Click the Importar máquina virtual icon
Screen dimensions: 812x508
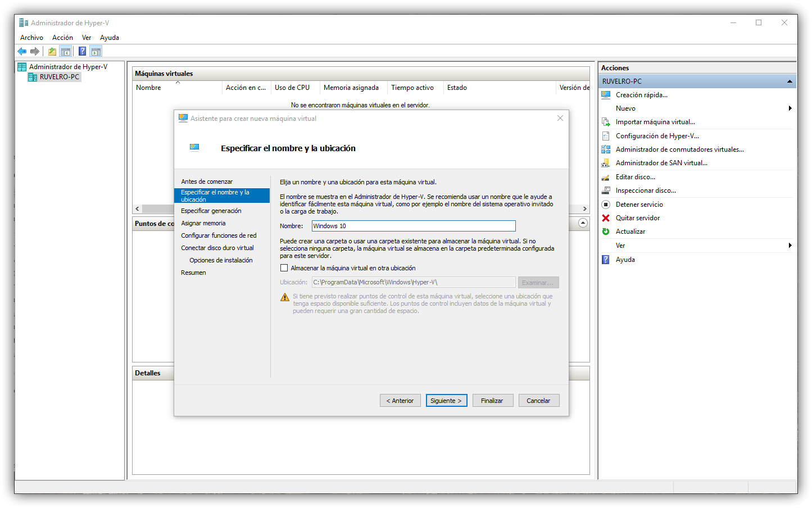tap(606, 122)
